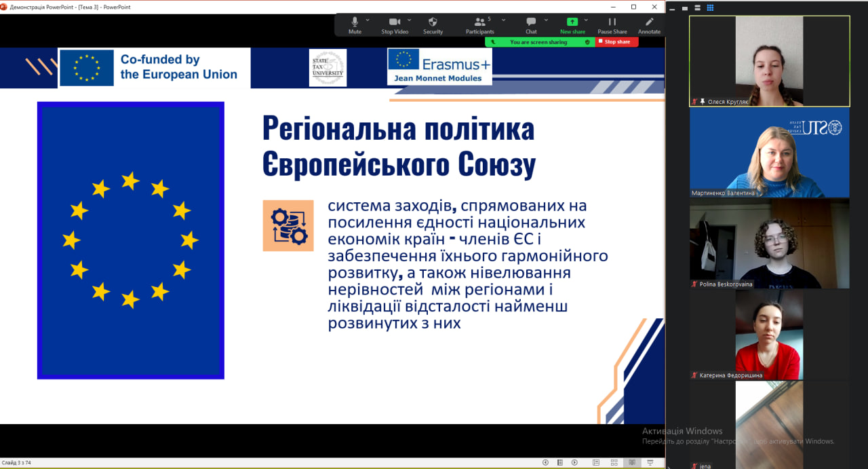This screenshot has width=868, height=469.
Task: Click the muted mic icon beside Олеся Кругляк
Action: point(694,102)
